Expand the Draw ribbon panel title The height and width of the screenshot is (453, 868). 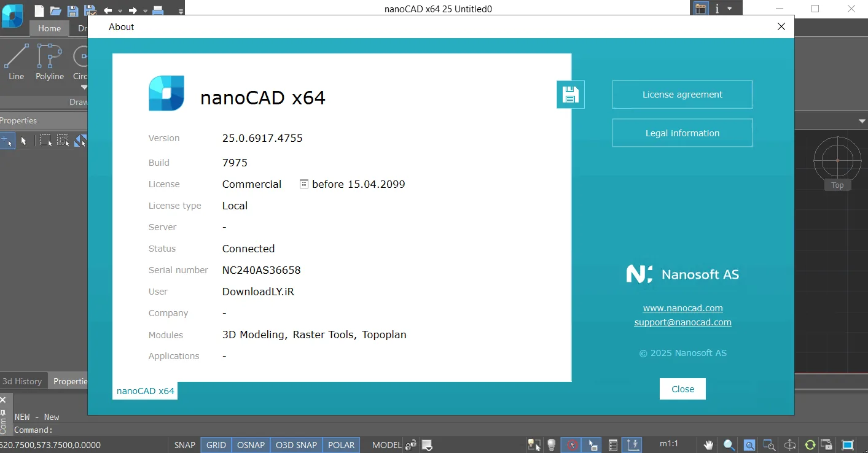[79, 102]
